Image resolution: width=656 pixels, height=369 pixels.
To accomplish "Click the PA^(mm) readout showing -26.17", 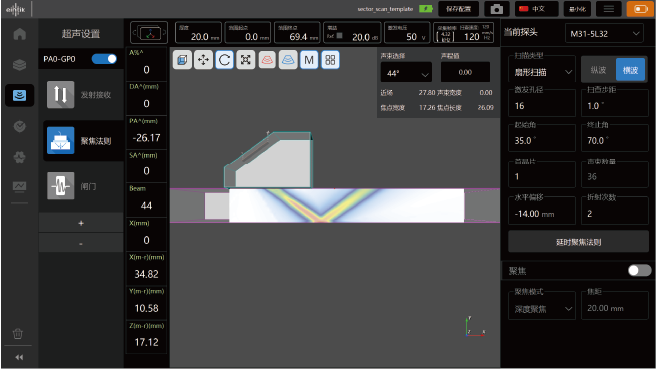I will (146, 132).
